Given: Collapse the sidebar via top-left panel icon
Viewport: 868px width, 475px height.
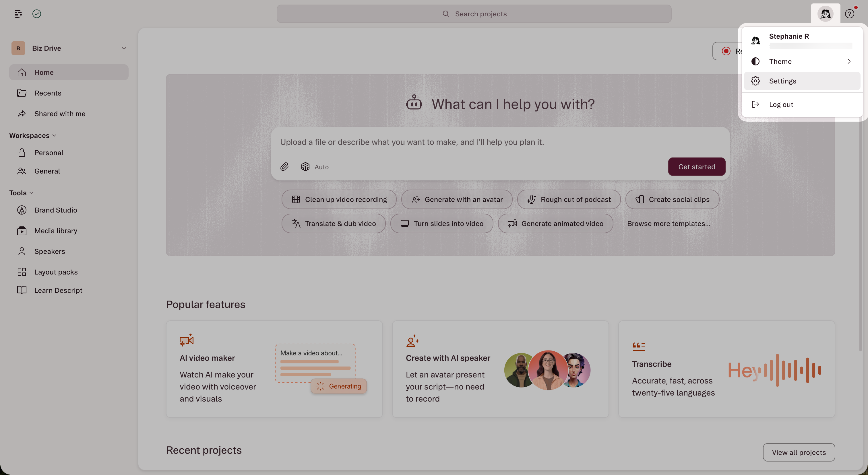Looking at the screenshot, I should (x=18, y=14).
